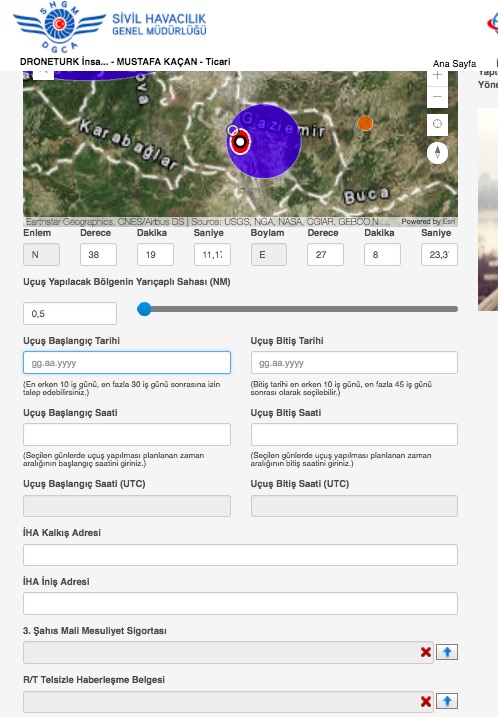This screenshot has width=498, height=717.
Task: Select the orange marker on the map
Action: point(365,123)
